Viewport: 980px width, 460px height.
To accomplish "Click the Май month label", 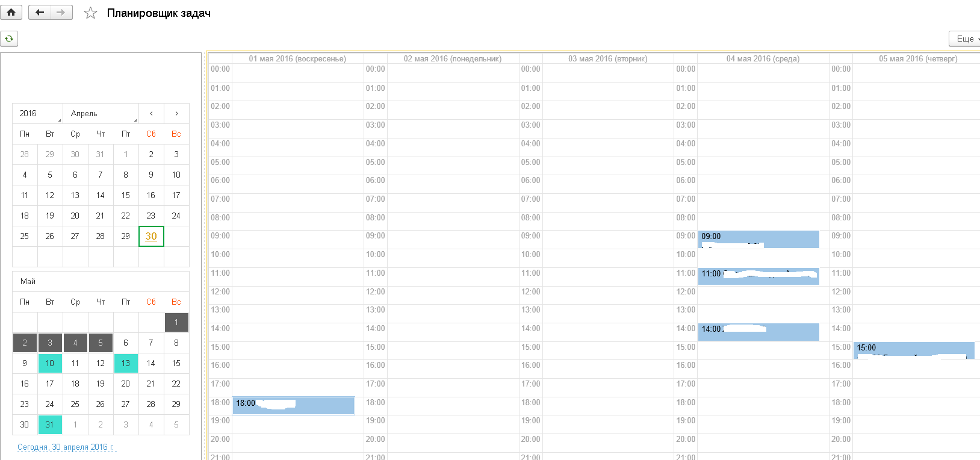I will click(28, 281).
